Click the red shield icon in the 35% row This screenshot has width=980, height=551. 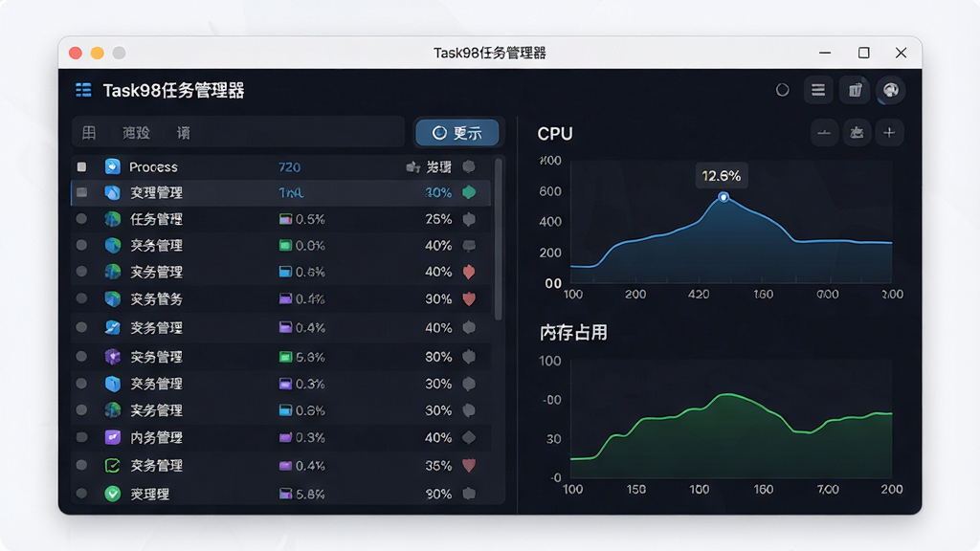pyautogui.click(x=469, y=466)
